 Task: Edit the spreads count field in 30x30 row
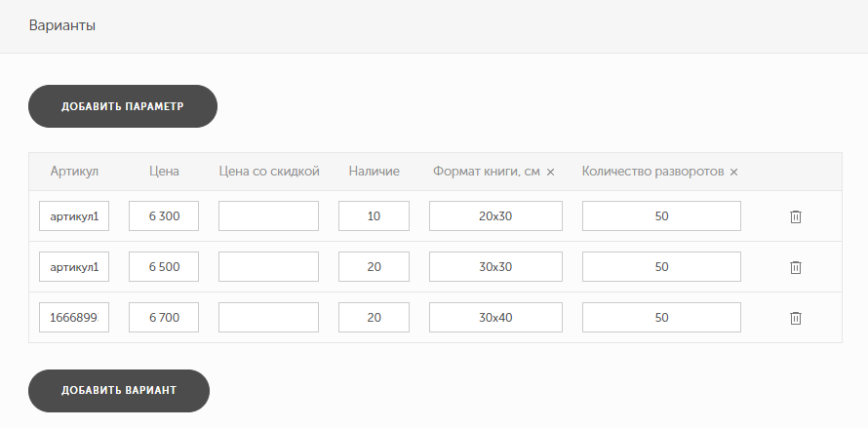coord(661,267)
